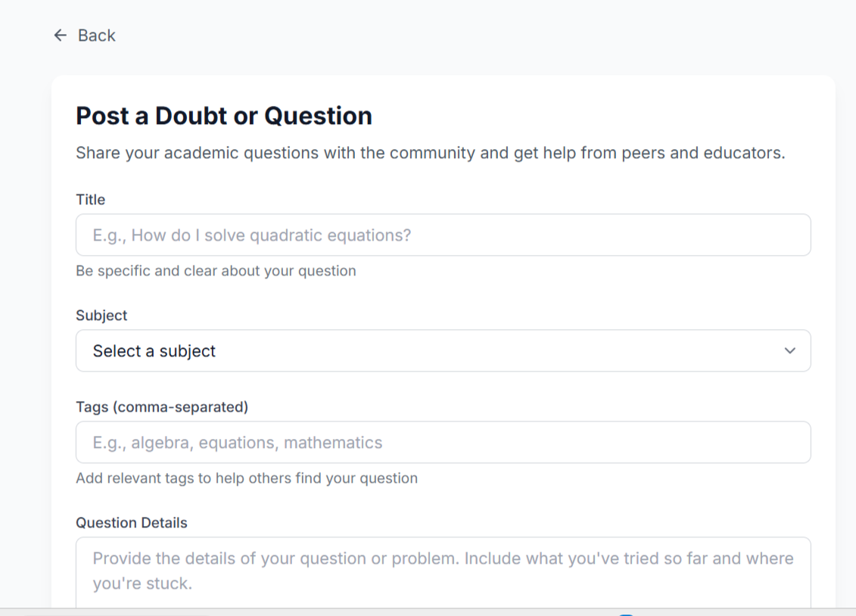This screenshot has height=616, width=856.
Task: Click the Tags comma-separated input field
Action: 443,443
